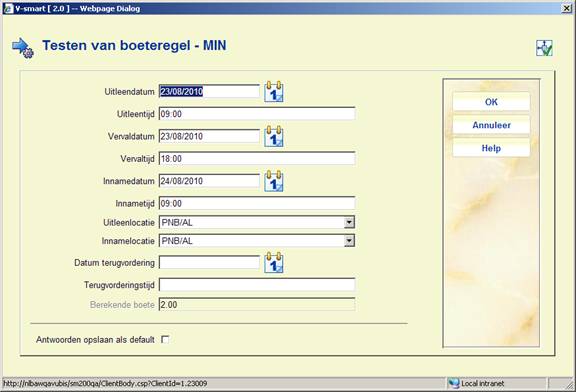
Task: Click the V-smart title bar icon
Action: (8, 8)
